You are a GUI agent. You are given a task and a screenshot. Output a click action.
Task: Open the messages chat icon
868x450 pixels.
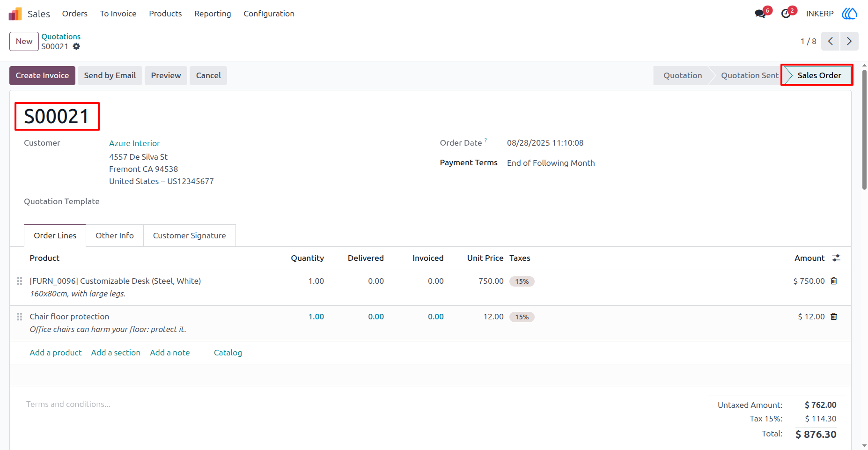760,14
